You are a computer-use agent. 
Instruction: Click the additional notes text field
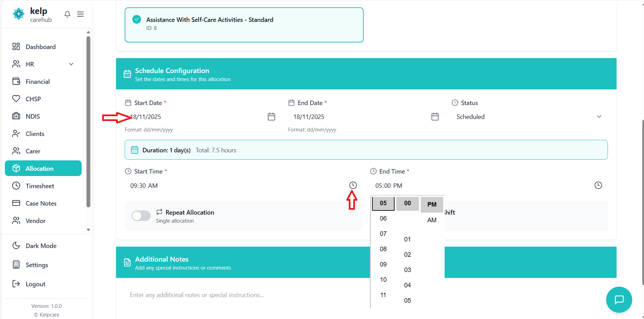(243, 295)
